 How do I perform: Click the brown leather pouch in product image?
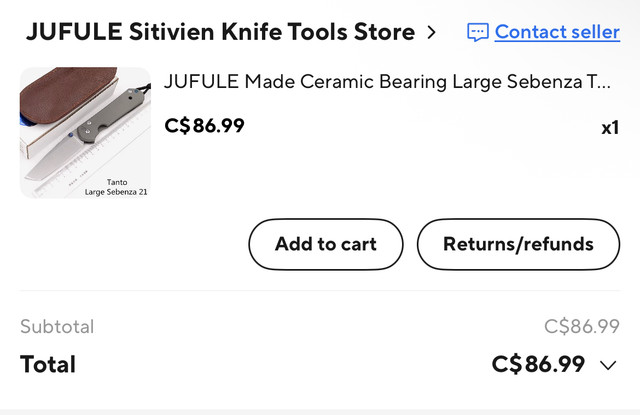[65, 92]
